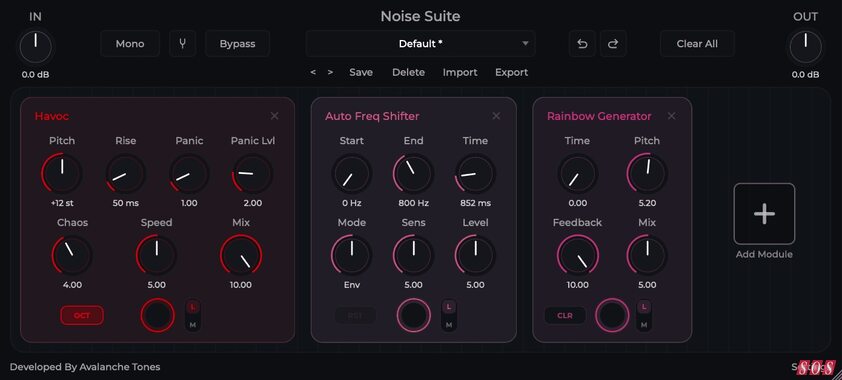Click Auto Freq Shifter round button

click(x=413, y=315)
